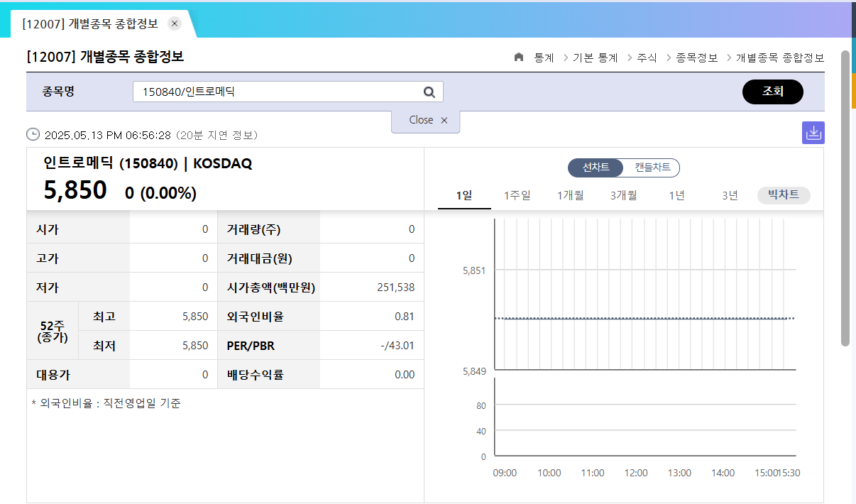This screenshot has width=856, height=504.
Task: Click the search magnifier icon
Action: pyautogui.click(x=429, y=92)
